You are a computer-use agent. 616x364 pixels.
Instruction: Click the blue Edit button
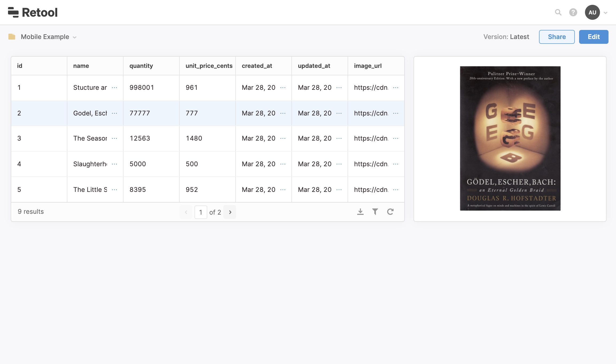tap(594, 37)
